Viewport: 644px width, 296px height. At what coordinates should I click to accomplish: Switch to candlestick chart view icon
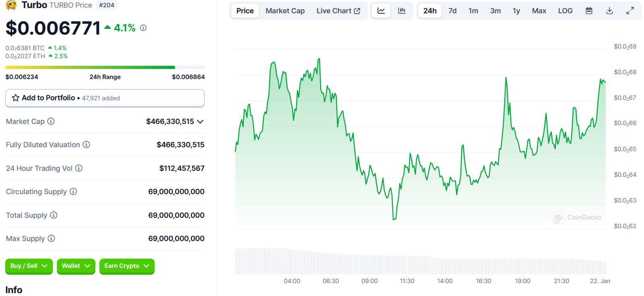402,11
